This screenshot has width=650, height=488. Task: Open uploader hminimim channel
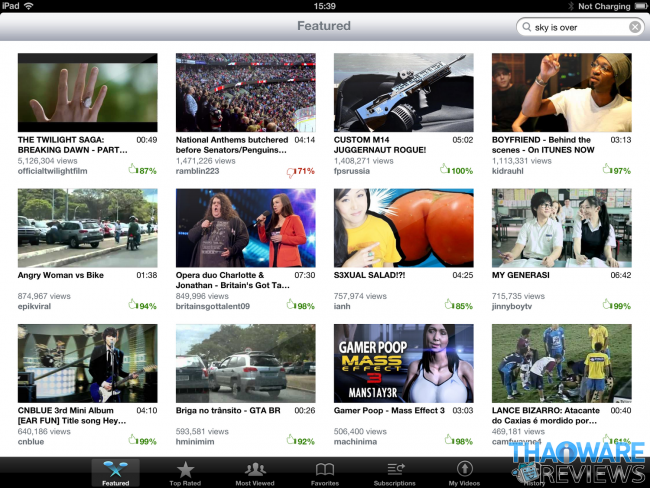point(195,442)
